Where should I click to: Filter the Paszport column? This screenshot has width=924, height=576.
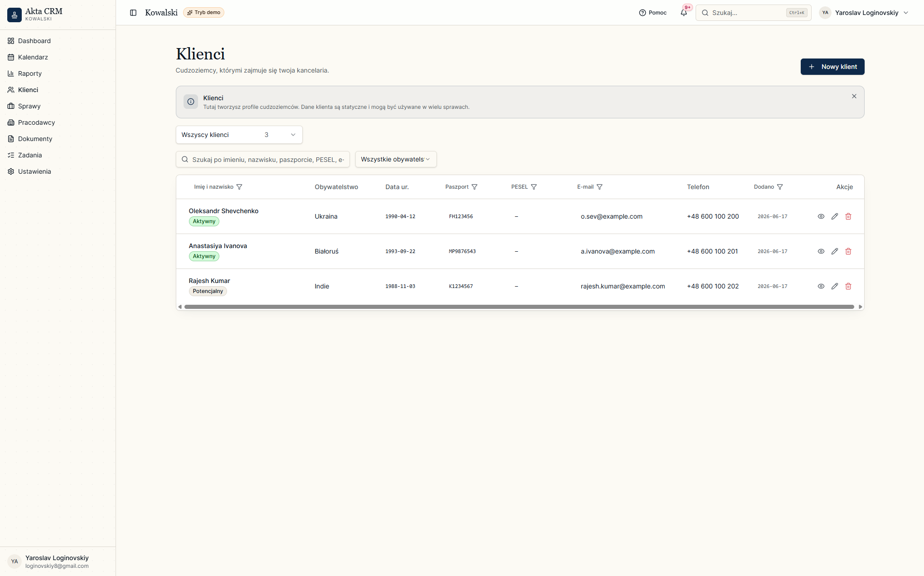(474, 187)
